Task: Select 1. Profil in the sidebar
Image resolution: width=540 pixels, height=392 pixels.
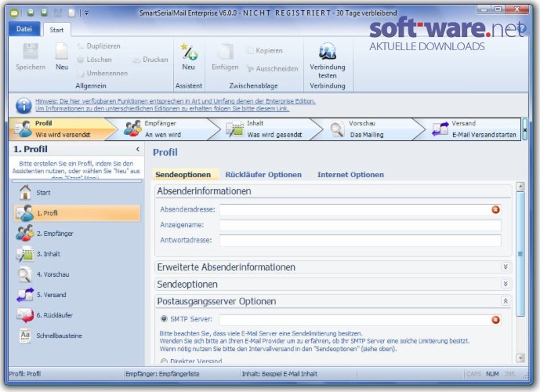Action: 77,213
